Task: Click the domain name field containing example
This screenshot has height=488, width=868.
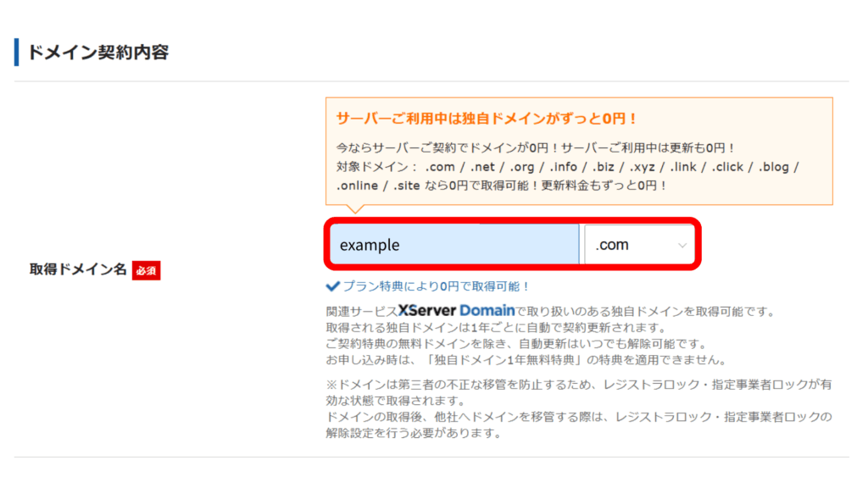Action: click(454, 244)
